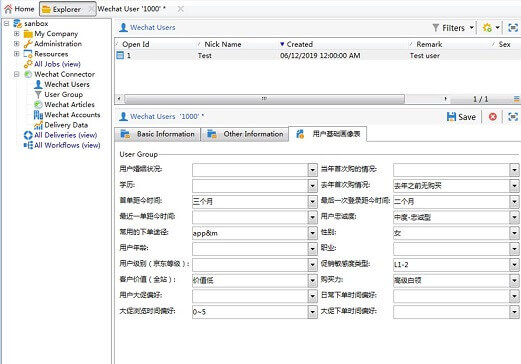Open the dropdown showing 去年之前无购买
Image resolution: width=521 pixels, height=364 pixels.
click(514, 186)
